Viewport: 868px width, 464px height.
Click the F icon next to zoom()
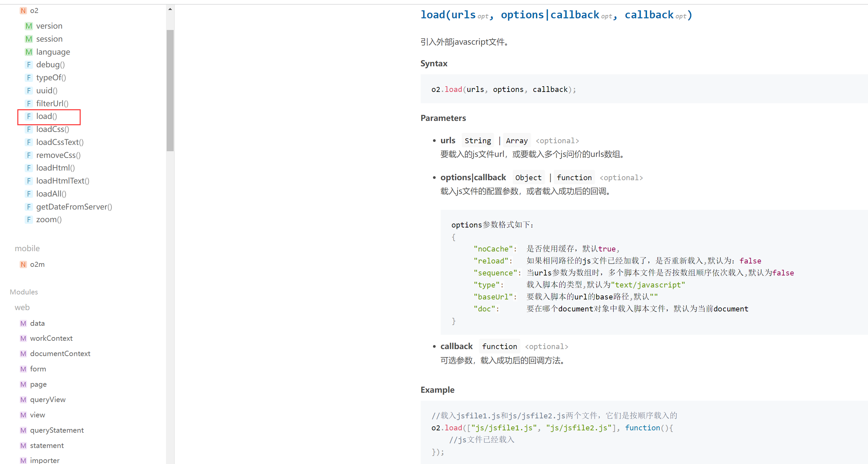click(x=29, y=220)
